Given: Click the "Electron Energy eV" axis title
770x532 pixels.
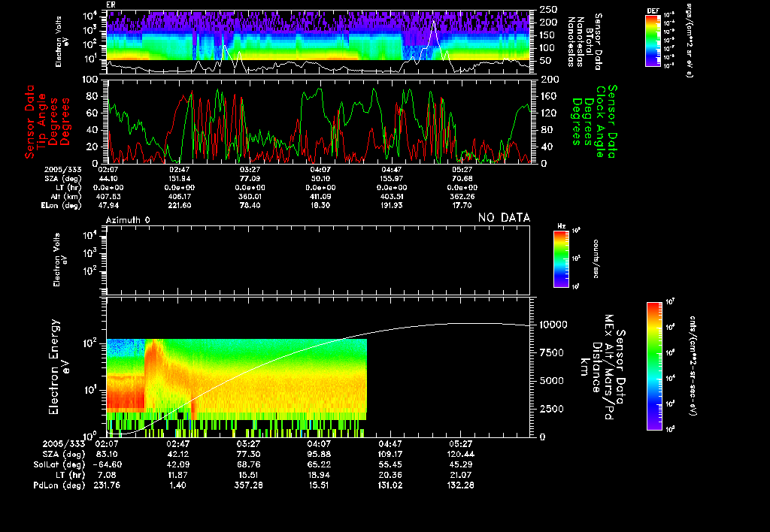Looking at the screenshot, I should pyautogui.click(x=59, y=367).
